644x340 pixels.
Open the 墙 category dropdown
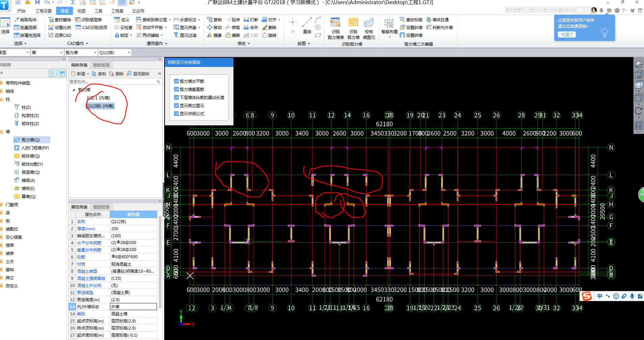61,52
